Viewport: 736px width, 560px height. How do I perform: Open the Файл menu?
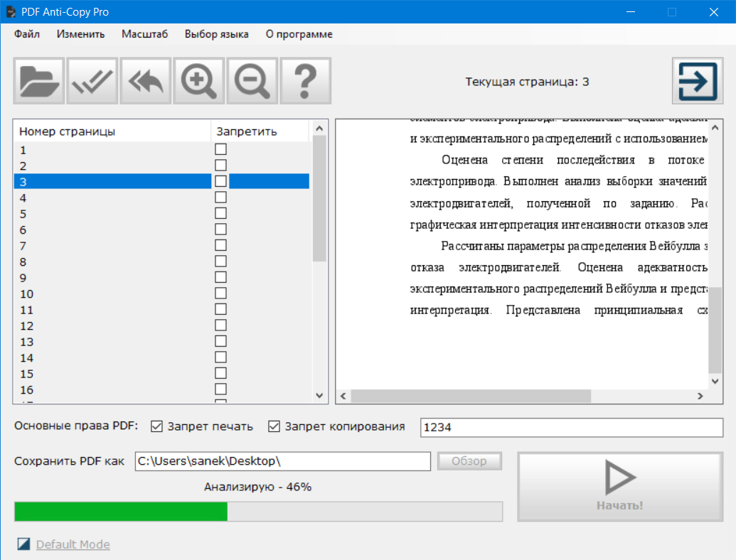click(x=27, y=34)
